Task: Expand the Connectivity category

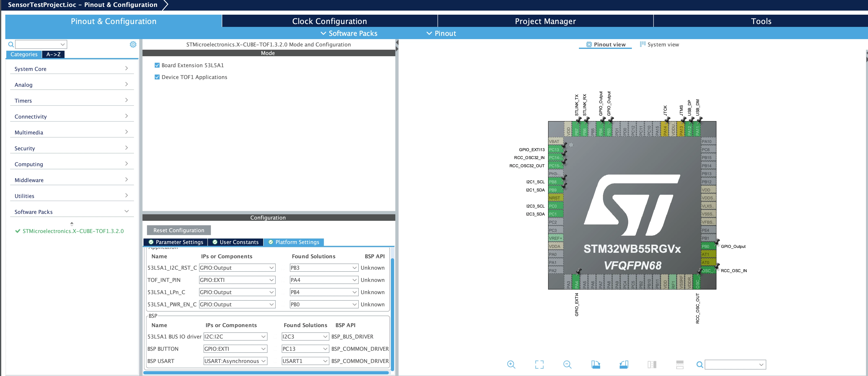Action: pos(72,116)
